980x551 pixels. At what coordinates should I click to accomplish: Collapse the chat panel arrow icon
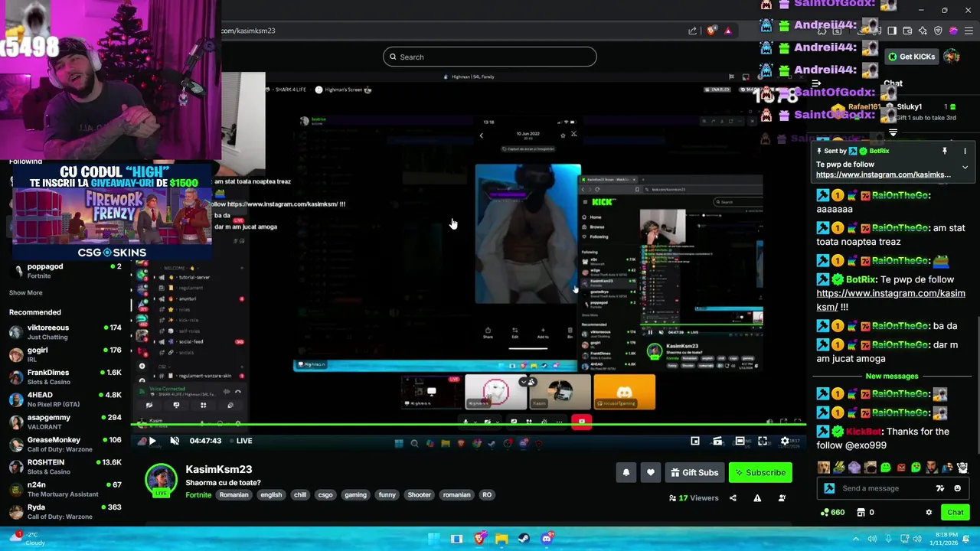(816, 83)
